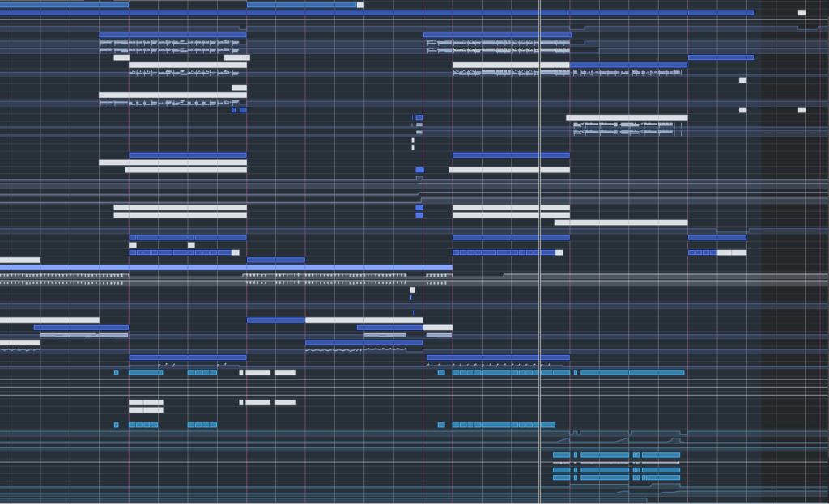Click the tiny white clip ending the top-center blue clip

point(360,5)
